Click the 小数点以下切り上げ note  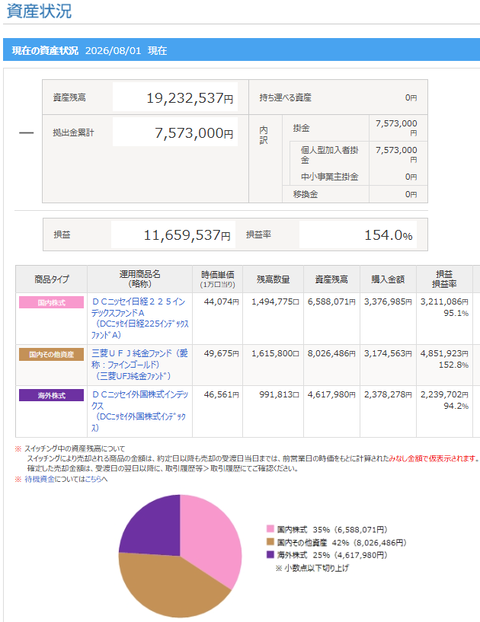(312, 568)
